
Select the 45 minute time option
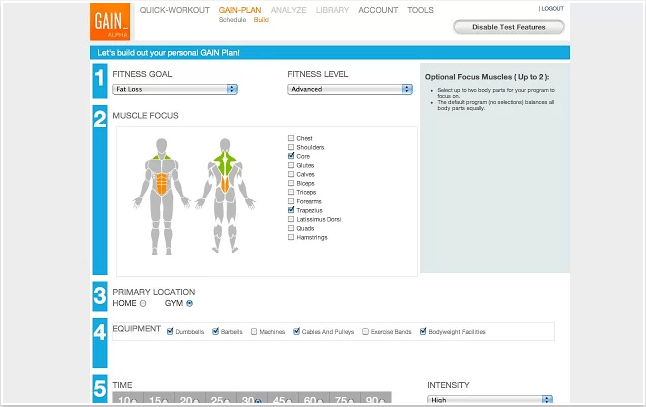289,401
